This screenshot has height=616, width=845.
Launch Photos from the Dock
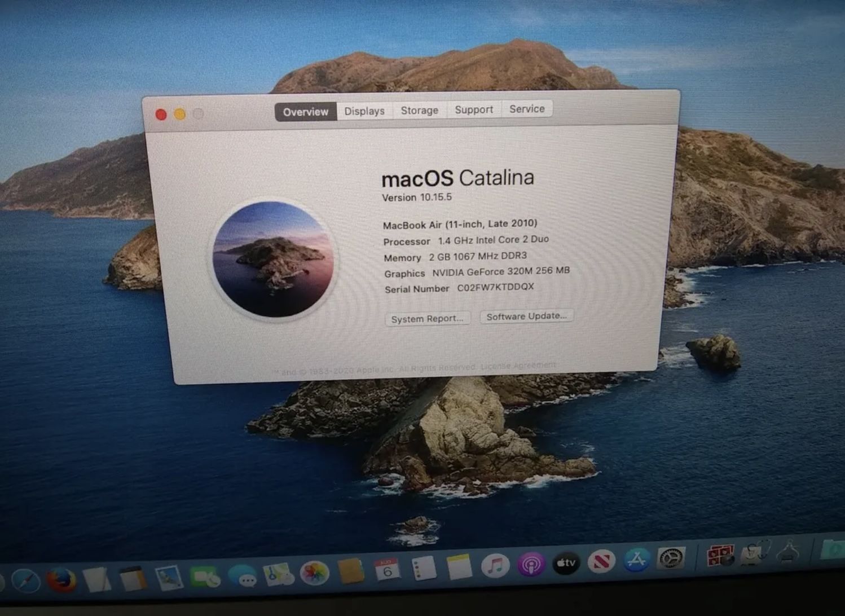tap(314, 574)
